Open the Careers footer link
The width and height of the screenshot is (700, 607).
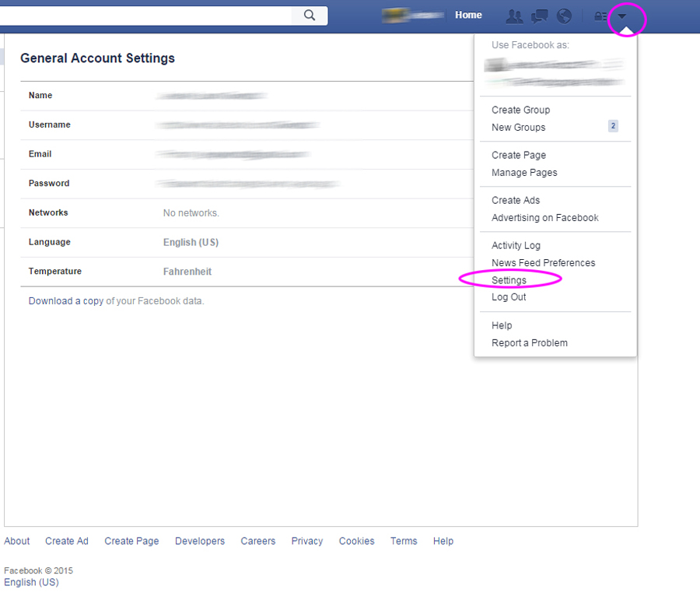[258, 541]
